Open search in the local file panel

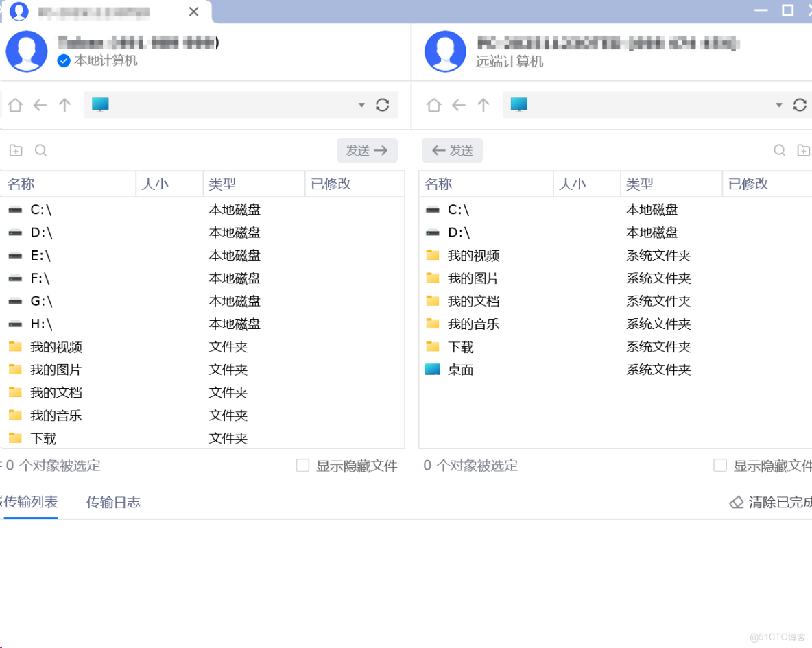40,149
